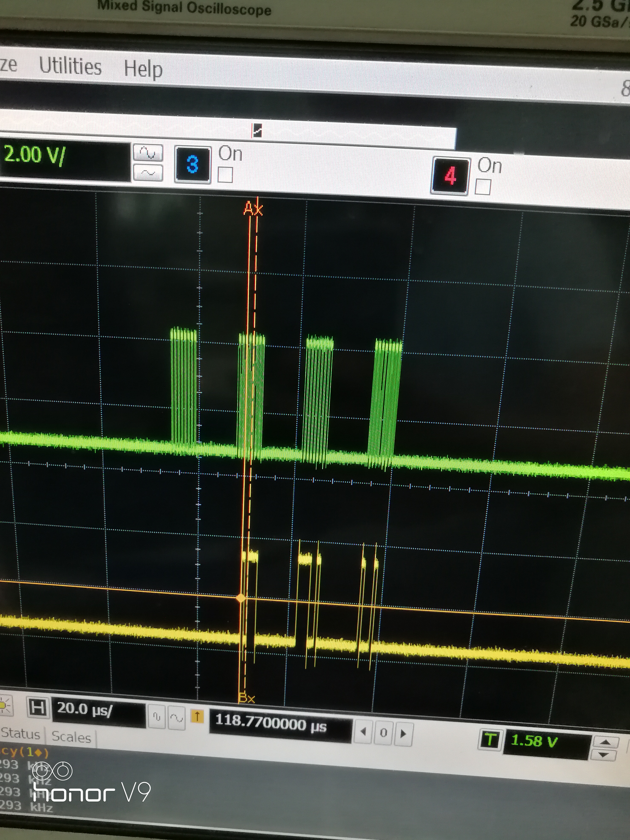Viewport: 630px width, 840px height.
Task: Click the compress-timebase waveform icon
Action: tap(157, 716)
